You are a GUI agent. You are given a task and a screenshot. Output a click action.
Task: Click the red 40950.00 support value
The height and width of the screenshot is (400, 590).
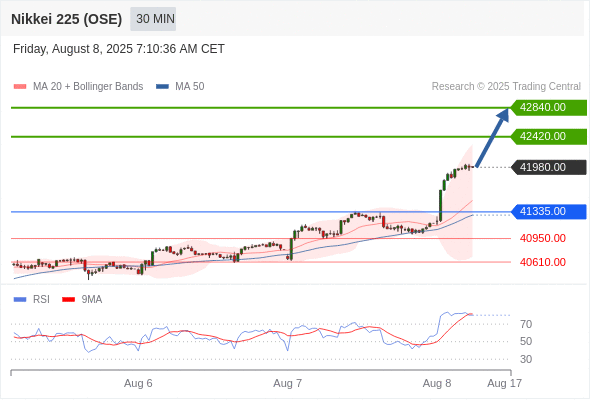(x=543, y=238)
